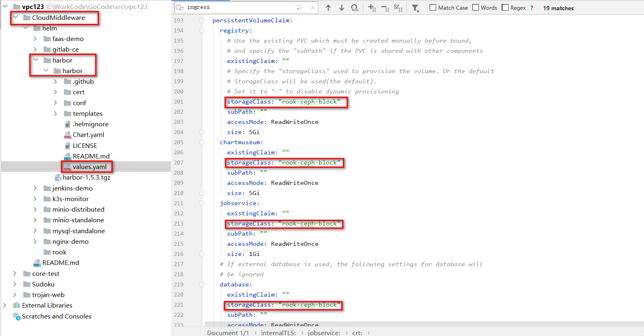644x336 pixels.
Task: Expand the k3s-monitor folder
Action: coord(35,199)
